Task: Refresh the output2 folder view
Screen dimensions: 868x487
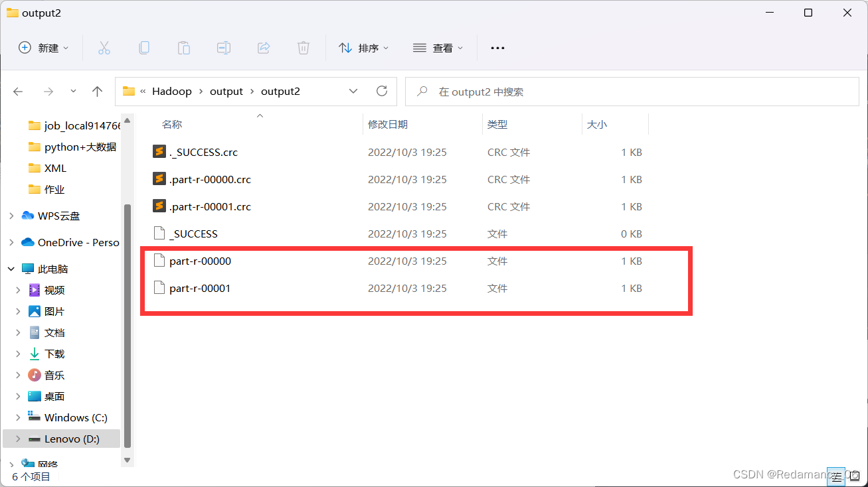Action: [382, 91]
